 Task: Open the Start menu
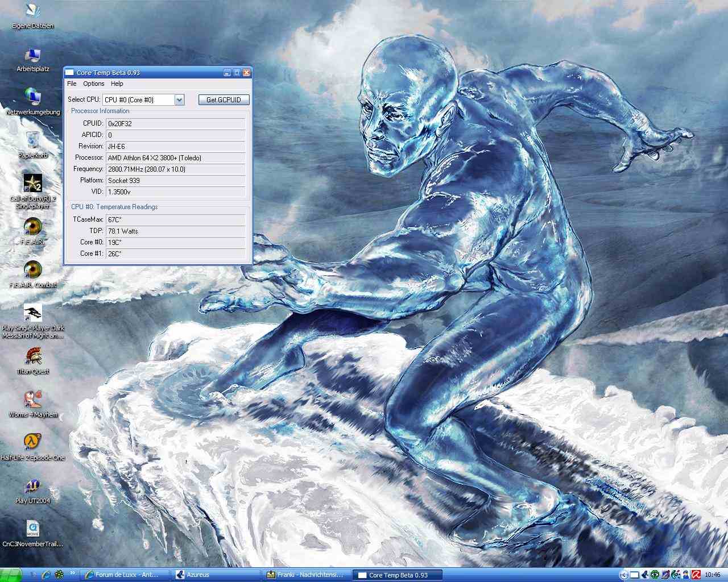(11, 575)
